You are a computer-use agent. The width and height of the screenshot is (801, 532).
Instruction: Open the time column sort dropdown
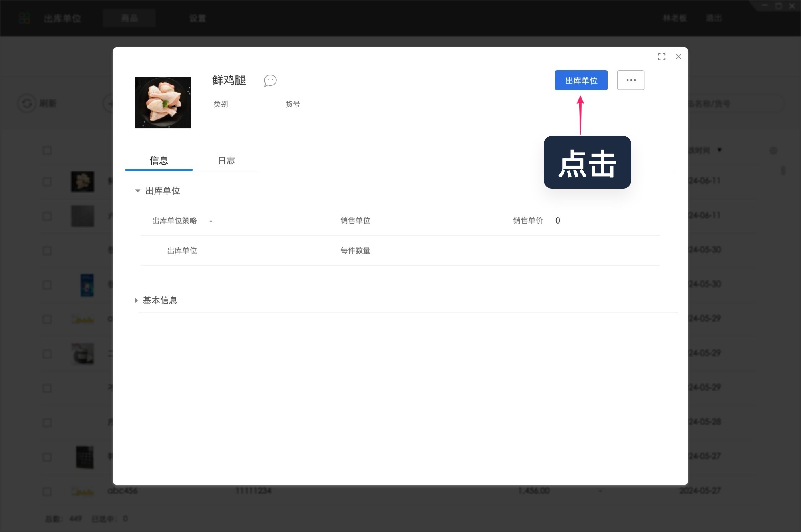point(719,150)
